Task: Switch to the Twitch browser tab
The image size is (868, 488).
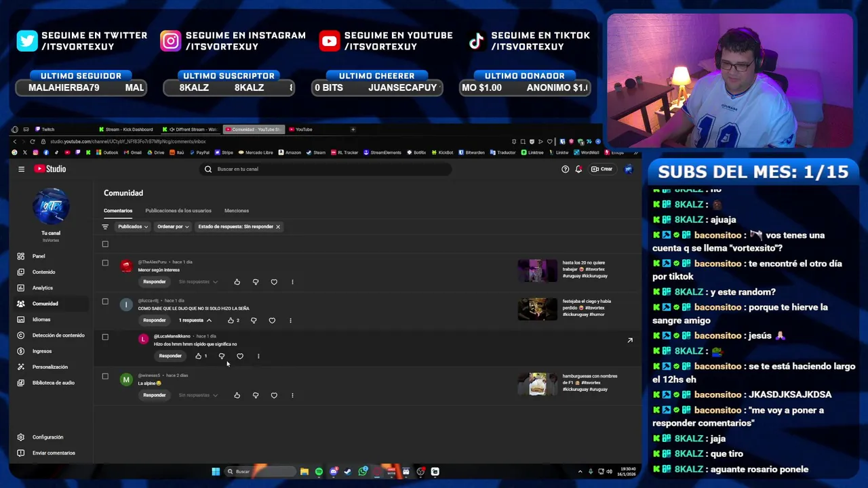Action: (x=64, y=129)
